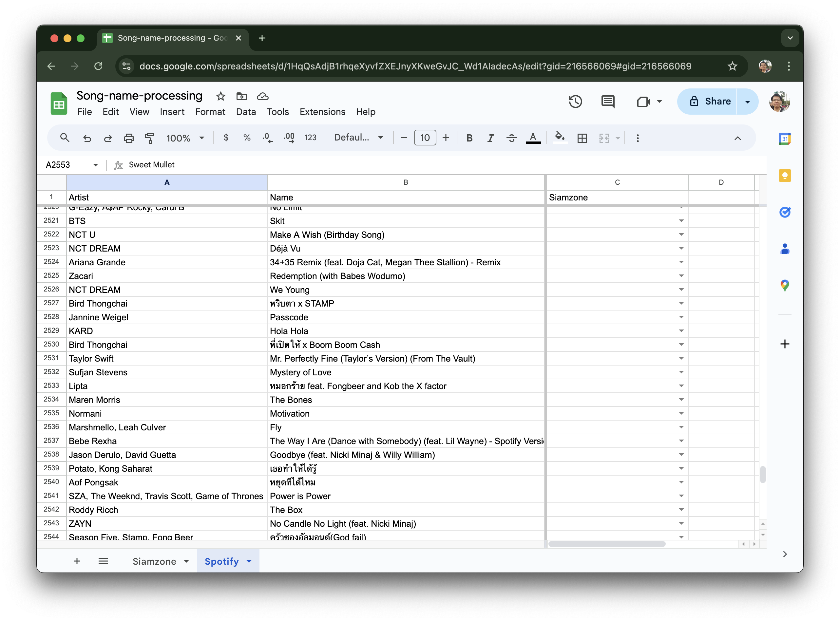Open the Default font dropdown
Viewport: 840px width, 621px height.
[359, 138]
